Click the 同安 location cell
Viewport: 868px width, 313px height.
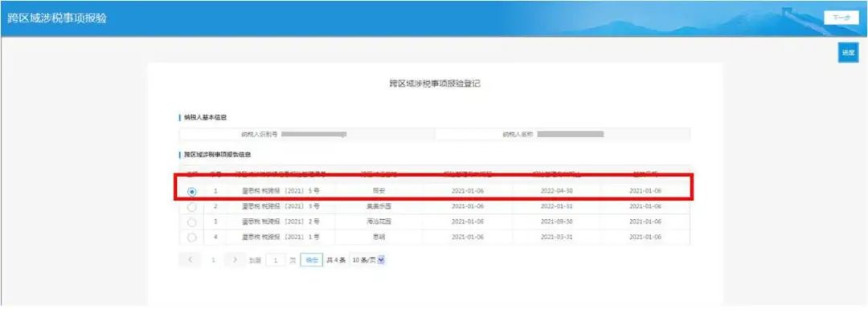click(x=379, y=191)
